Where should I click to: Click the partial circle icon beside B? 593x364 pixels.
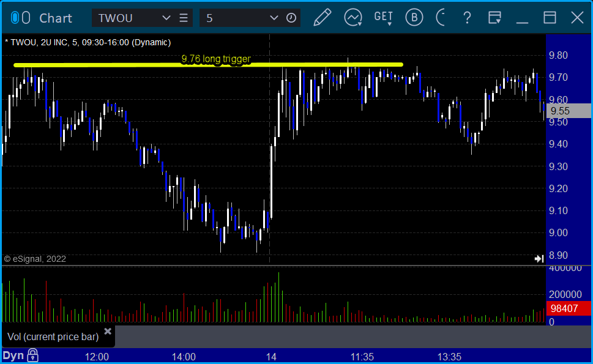440,17
